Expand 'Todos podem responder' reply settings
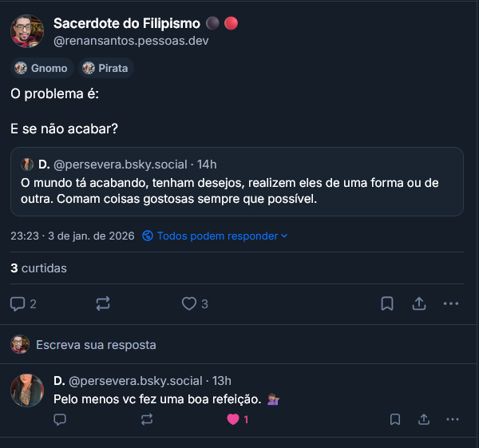 (215, 236)
